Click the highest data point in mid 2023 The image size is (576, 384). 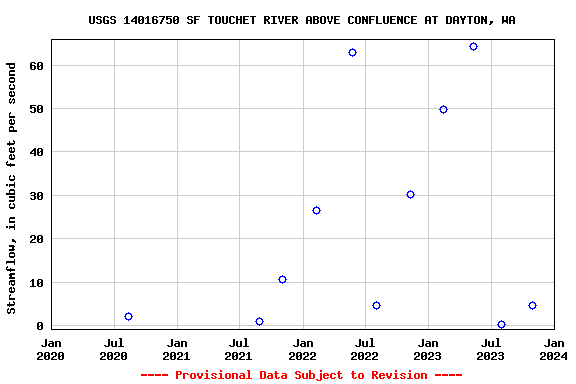coord(474,47)
